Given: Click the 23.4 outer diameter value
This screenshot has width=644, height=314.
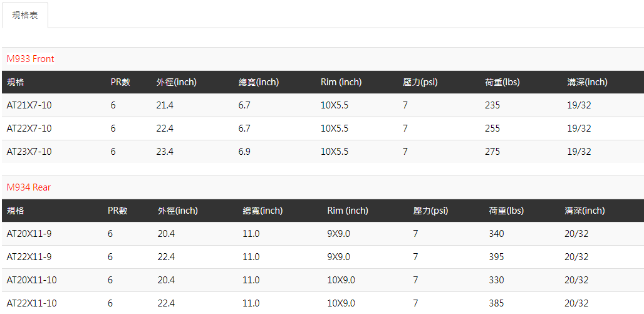Looking at the screenshot, I should pos(165,152).
